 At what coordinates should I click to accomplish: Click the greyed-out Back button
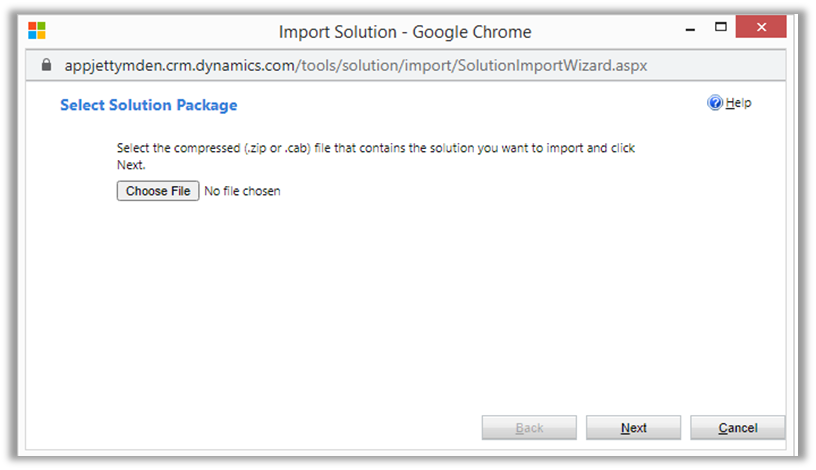[x=529, y=428]
